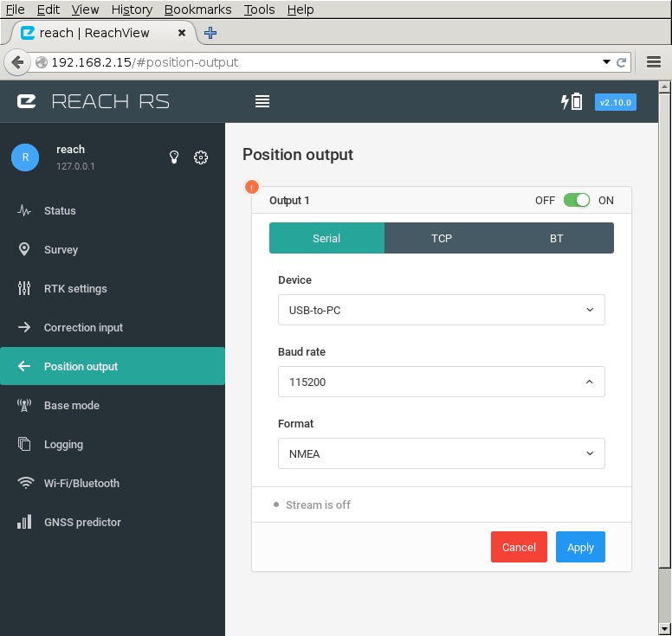Open Wi-Fi/Bluetooth in sidebar
The height and width of the screenshot is (636, 672).
pyautogui.click(x=113, y=483)
